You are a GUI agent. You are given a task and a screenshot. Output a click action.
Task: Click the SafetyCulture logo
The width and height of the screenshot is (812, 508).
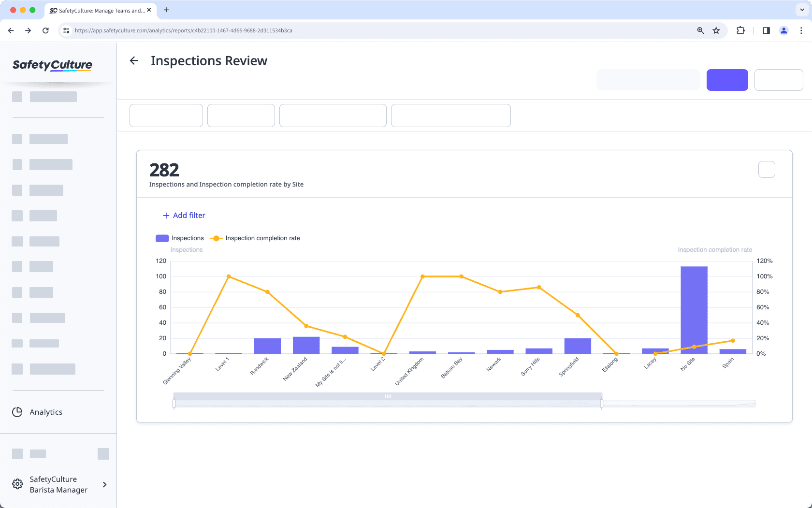coord(52,65)
